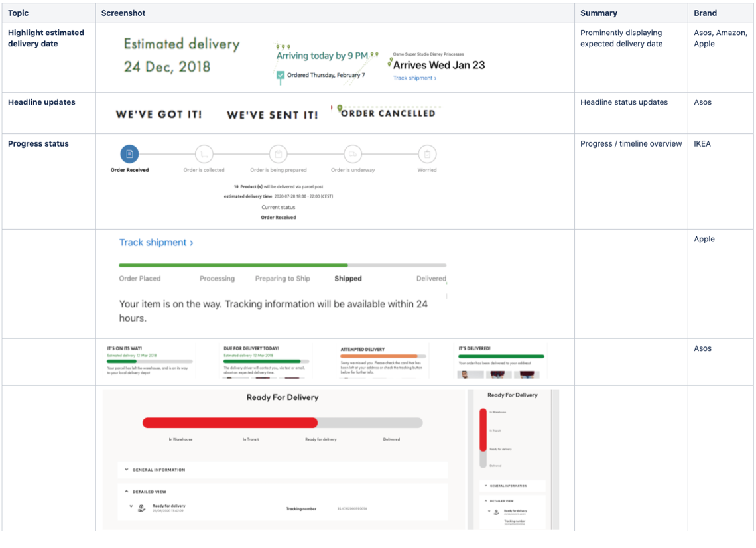
Task: Click the Order is collected cart icon
Action: coord(204,154)
